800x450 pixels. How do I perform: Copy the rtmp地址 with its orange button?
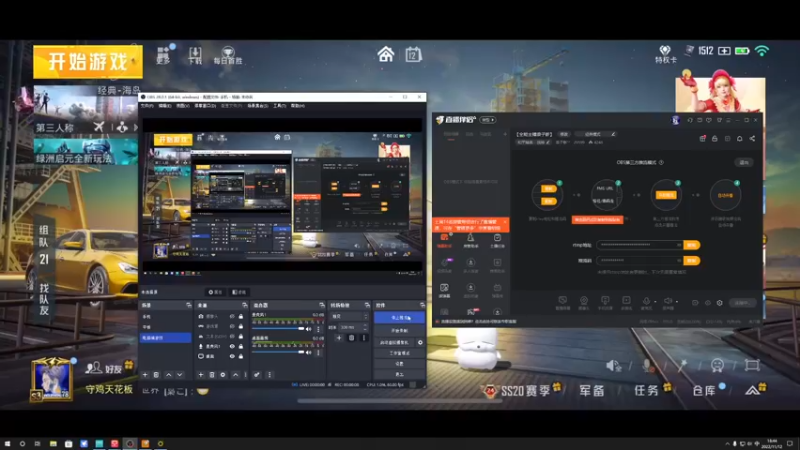[x=692, y=245]
